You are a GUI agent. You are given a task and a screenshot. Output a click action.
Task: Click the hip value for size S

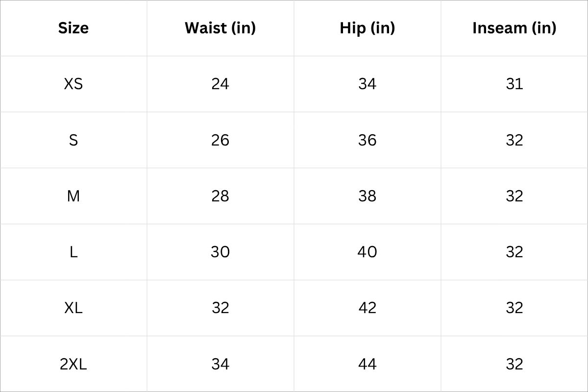click(367, 140)
